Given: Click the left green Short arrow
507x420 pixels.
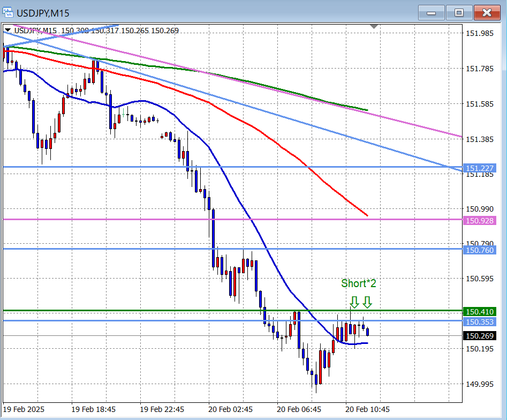Looking at the screenshot, I should (x=354, y=302).
